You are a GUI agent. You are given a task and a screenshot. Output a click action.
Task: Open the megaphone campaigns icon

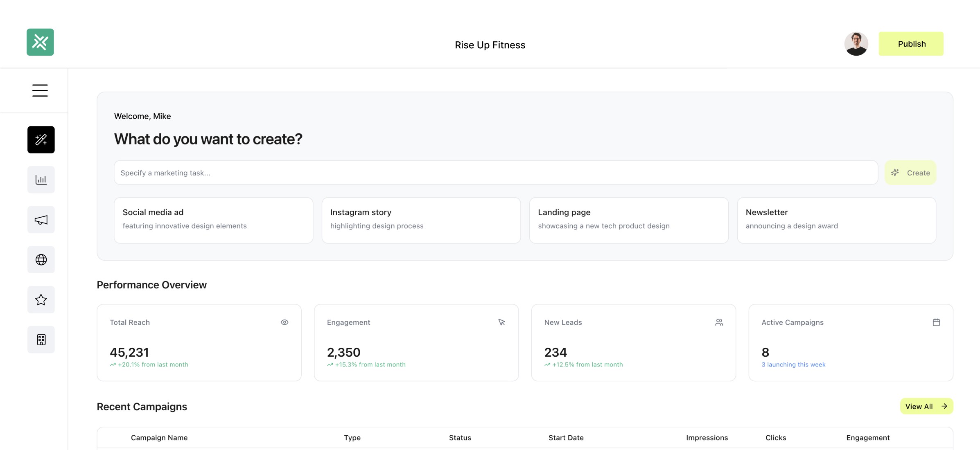[x=41, y=220]
